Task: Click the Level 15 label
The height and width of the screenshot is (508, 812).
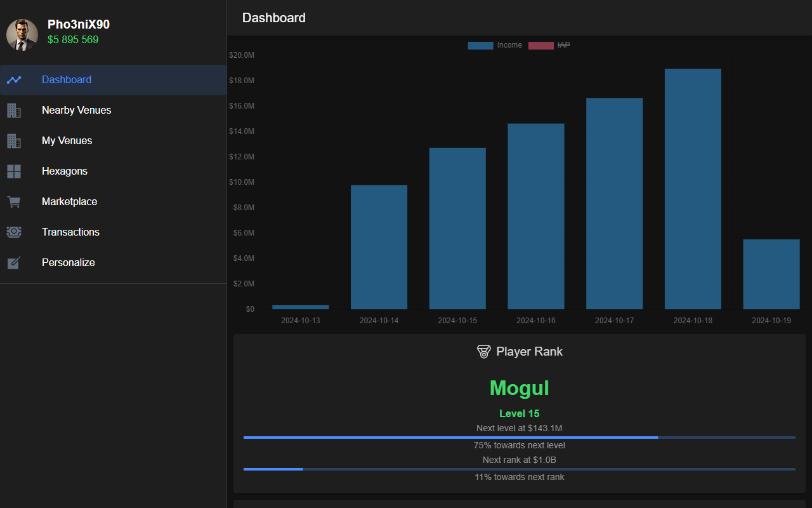Action: (520, 414)
